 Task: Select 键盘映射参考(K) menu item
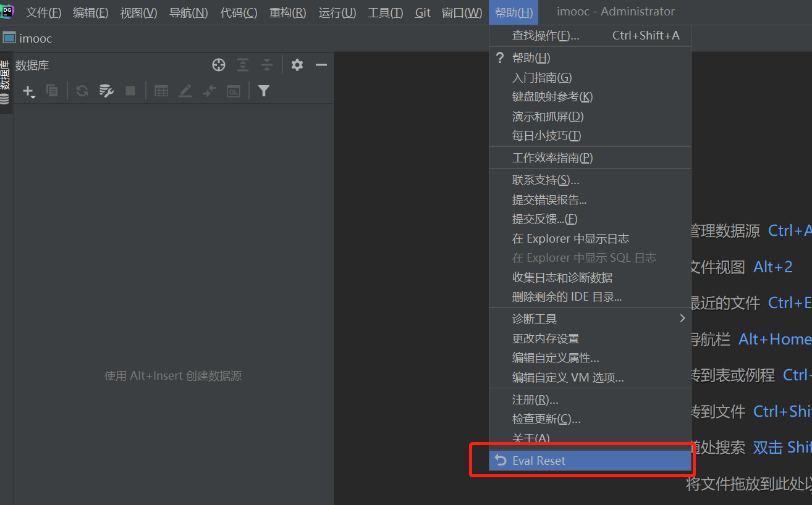[590, 97]
